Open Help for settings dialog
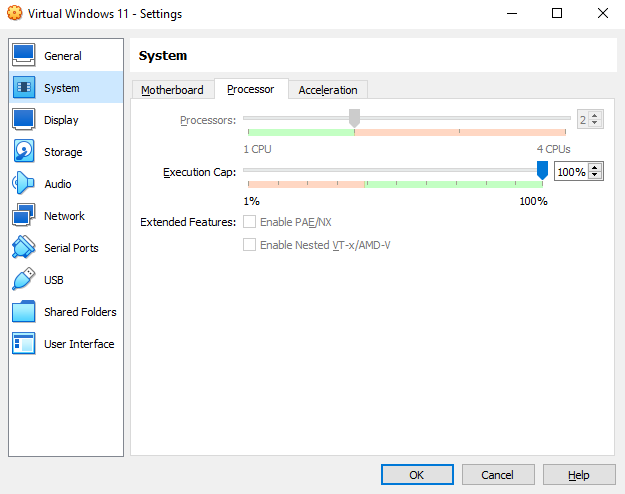625x494 pixels. pos(579,474)
